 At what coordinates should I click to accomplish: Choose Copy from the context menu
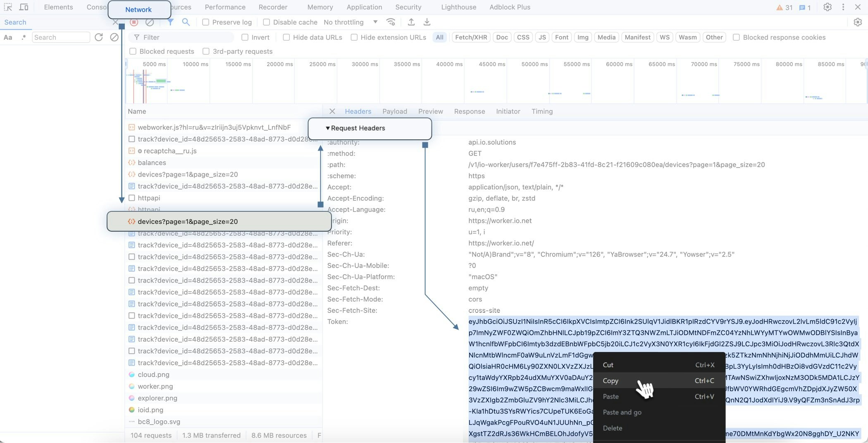pyautogui.click(x=610, y=381)
